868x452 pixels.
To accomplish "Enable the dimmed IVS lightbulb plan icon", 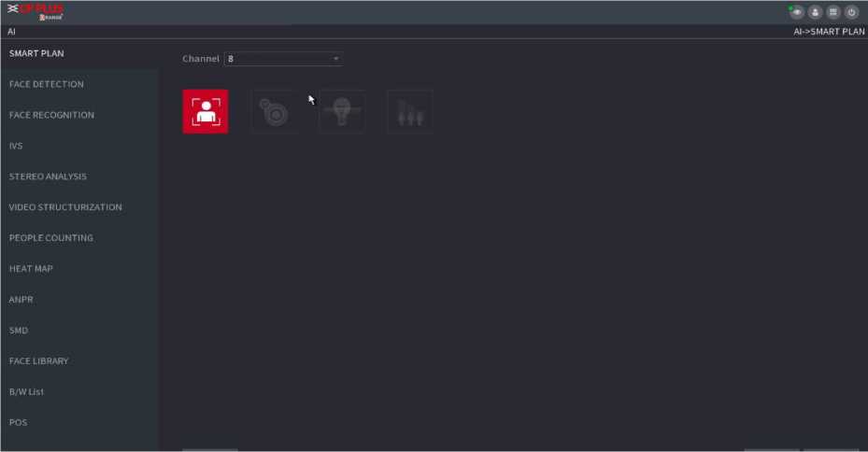I will pyautogui.click(x=342, y=112).
